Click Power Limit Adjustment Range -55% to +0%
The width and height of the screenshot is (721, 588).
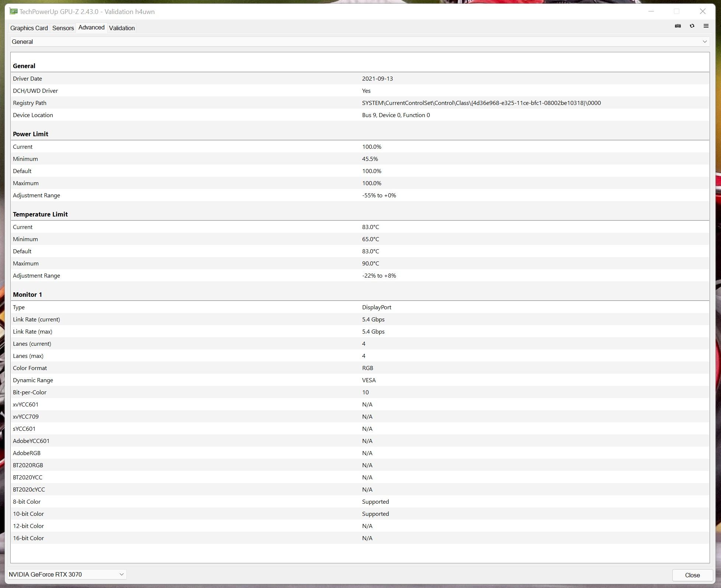click(379, 195)
